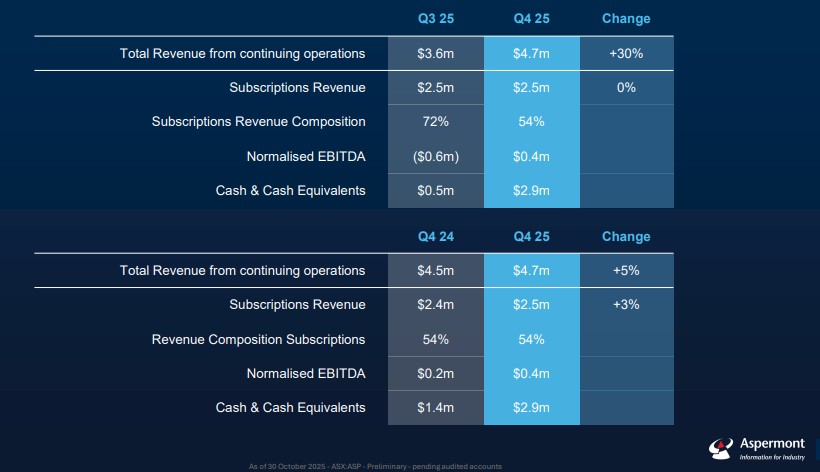
Task: Click the $4.5m total revenue cell
Action: coord(435,271)
